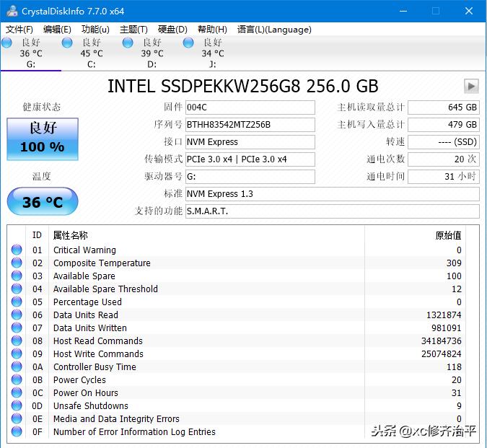This screenshot has height=448, width=487.
Task: Open the 主题(T) menu
Action: pyautogui.click(x=133, y=30)
